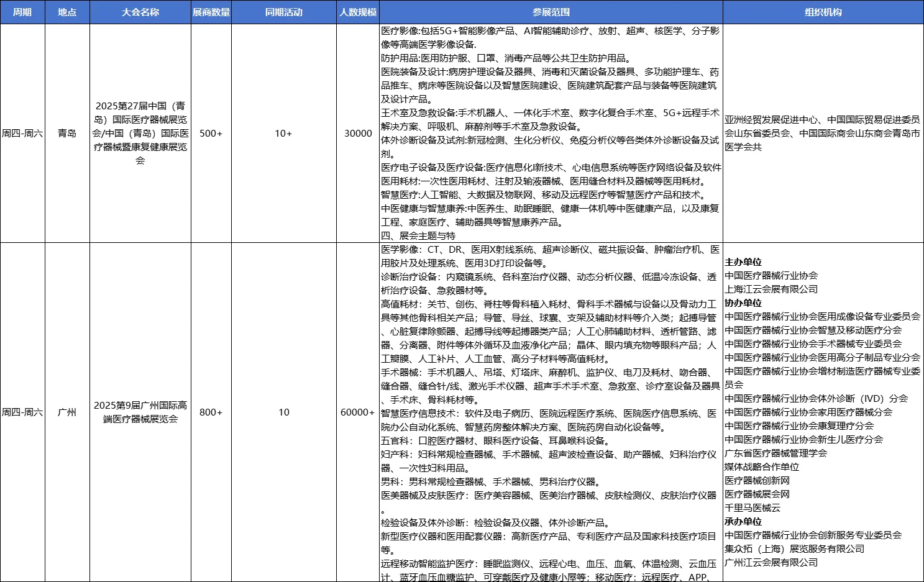This screenshot has height=582, width=924.
Task: Click 周四-周六 cell in the 青岛 row
Action: pos(22,133)
